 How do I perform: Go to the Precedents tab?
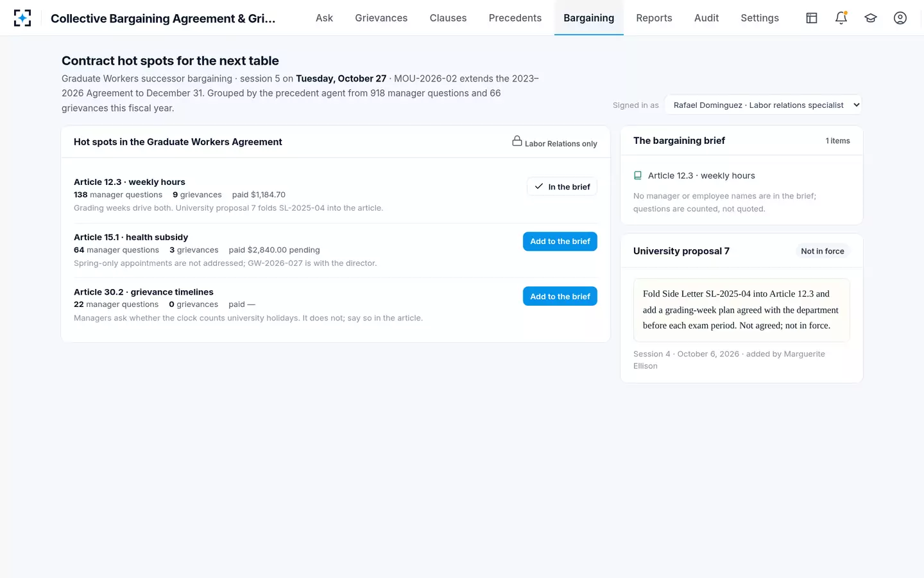[515, 18]
